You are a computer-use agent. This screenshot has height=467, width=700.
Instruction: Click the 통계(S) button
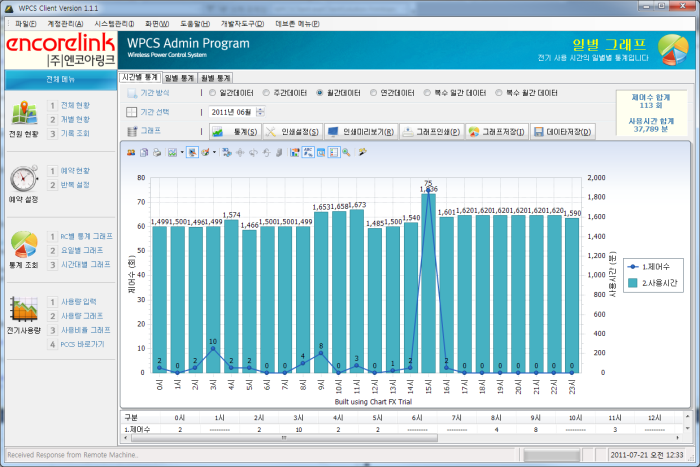pyautogui.click(x=235, y=132)
